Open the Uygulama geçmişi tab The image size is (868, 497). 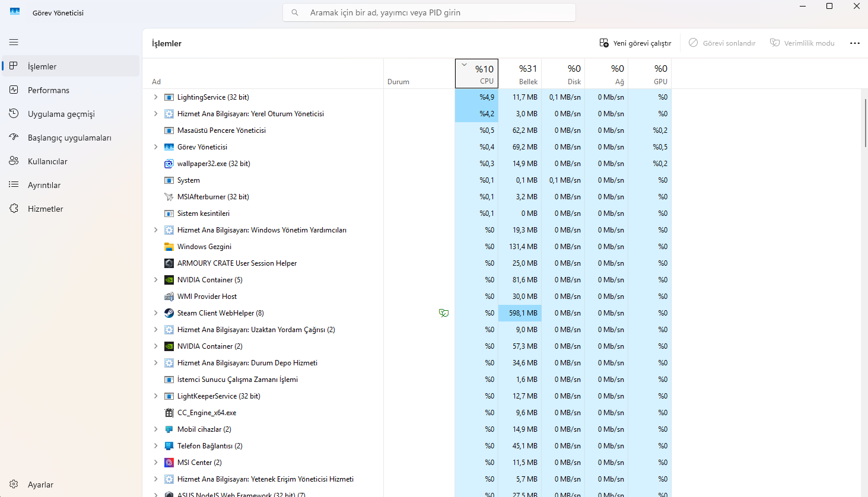tap(71, 114)
